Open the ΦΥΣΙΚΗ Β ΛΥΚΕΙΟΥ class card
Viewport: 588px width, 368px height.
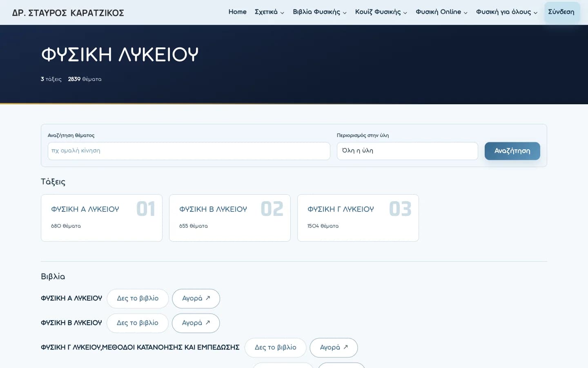coord(230,218)
